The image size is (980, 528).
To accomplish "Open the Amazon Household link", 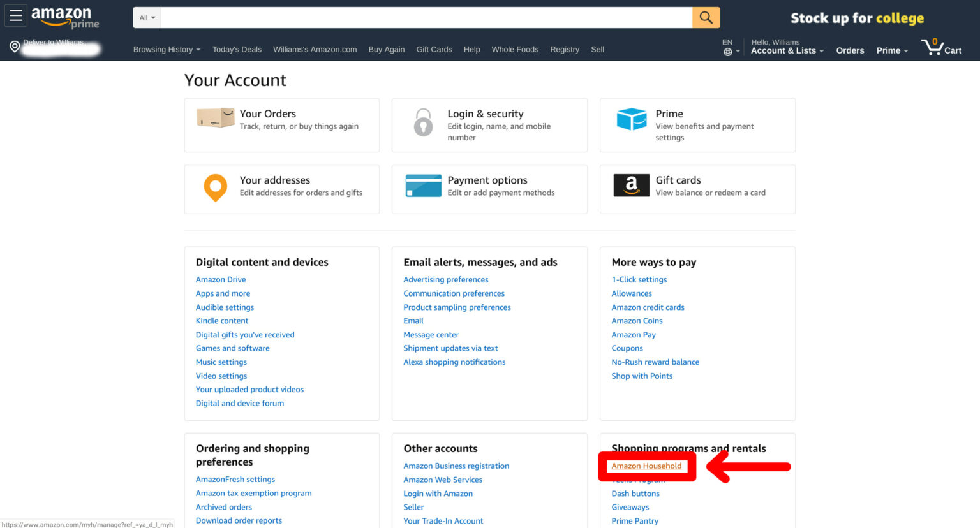I will click(x=646, y=466).
